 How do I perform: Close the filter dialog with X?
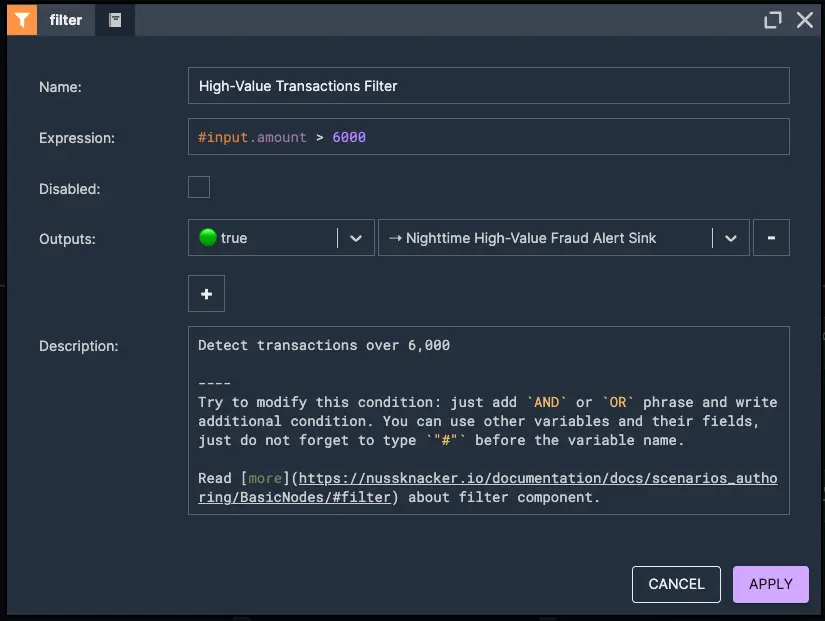click(804, 20)
